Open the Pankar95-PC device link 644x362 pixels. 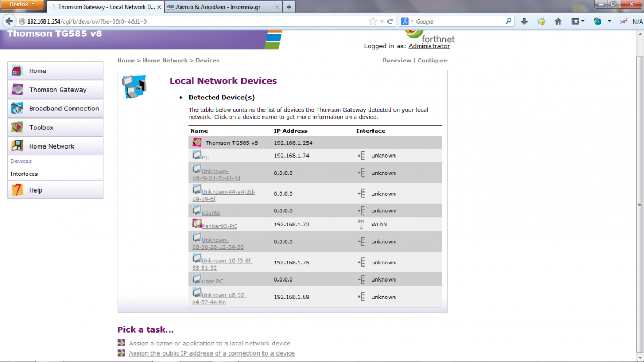click(x=219, y=226)
